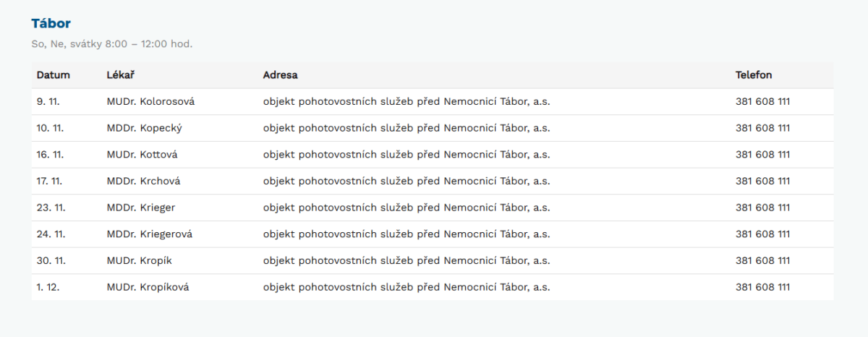This screenshot has width=868, height=337.
Task: Click MDDr. Kriegerová doctor cell
Action: [x=149, y=234]
